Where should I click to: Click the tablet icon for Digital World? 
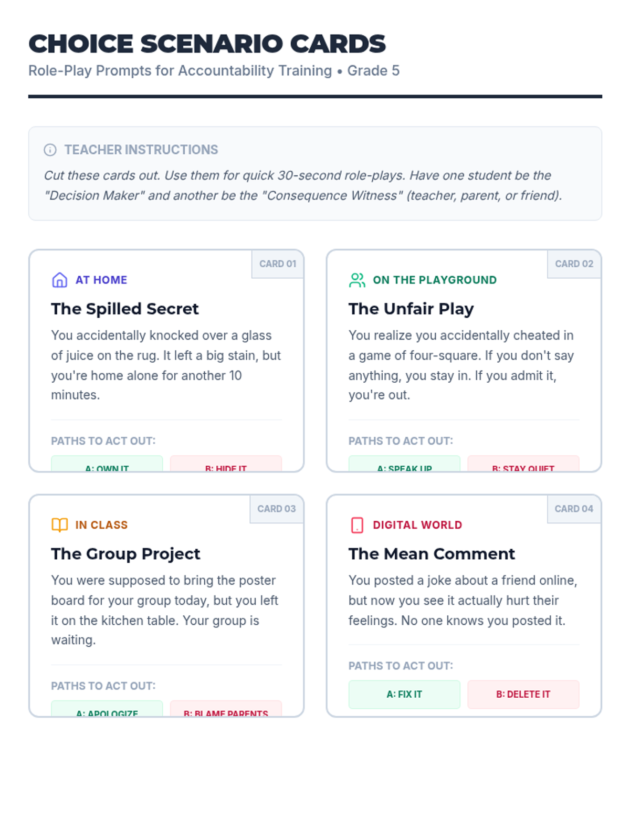point(357,525)
